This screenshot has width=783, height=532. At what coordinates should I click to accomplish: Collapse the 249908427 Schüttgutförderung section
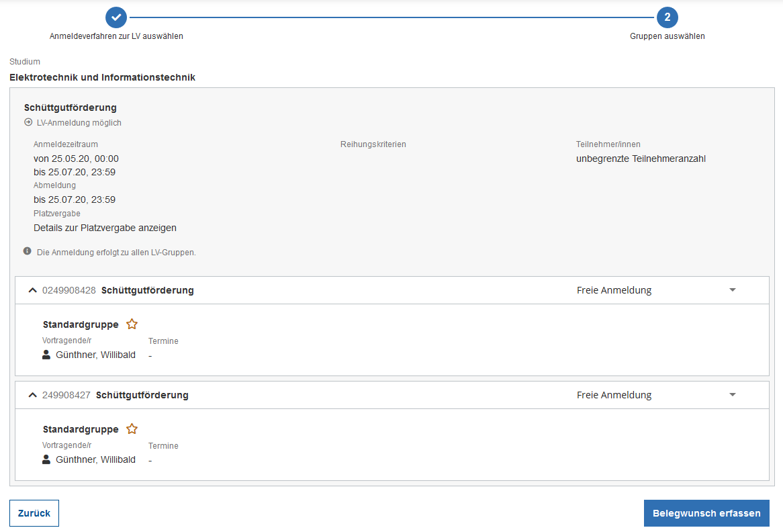click(x=32, y=395)
